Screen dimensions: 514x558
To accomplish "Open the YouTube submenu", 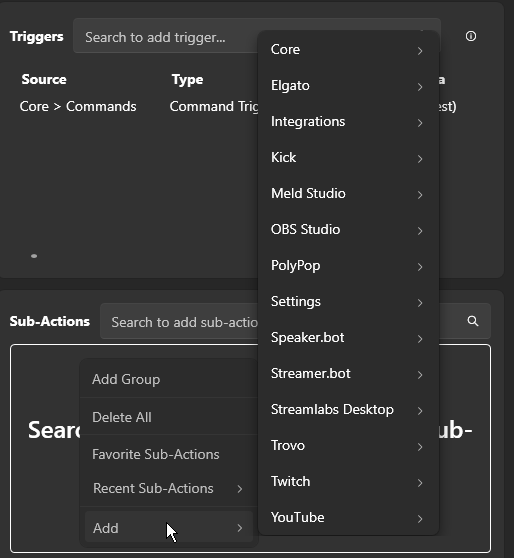I will [348, 517].
